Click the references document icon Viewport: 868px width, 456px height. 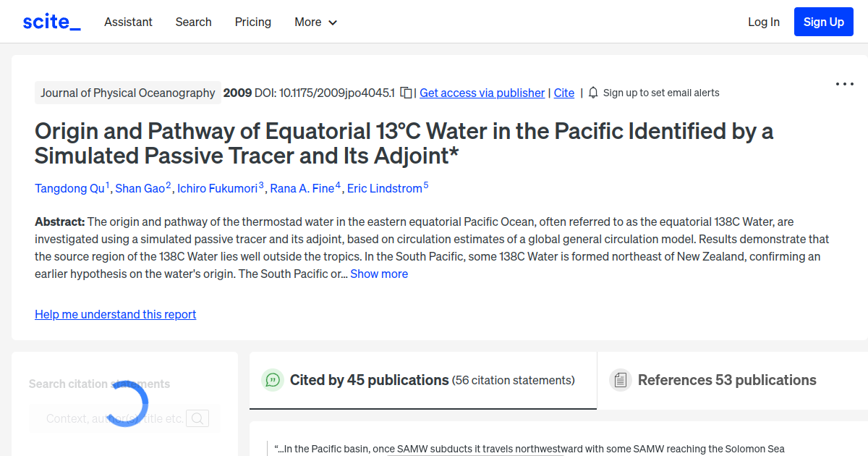coord(621,379)
